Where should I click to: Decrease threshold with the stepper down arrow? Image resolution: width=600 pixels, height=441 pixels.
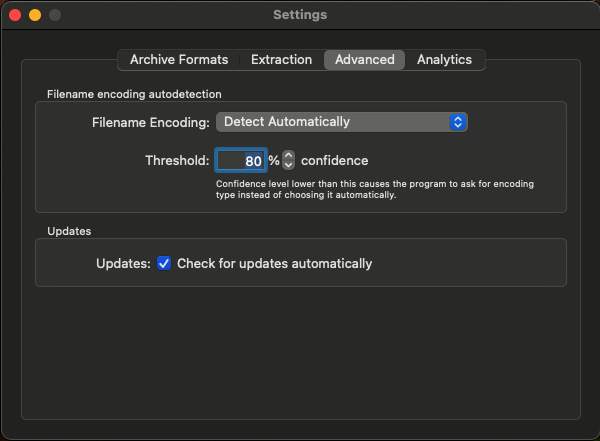click(x=288, y=165)
